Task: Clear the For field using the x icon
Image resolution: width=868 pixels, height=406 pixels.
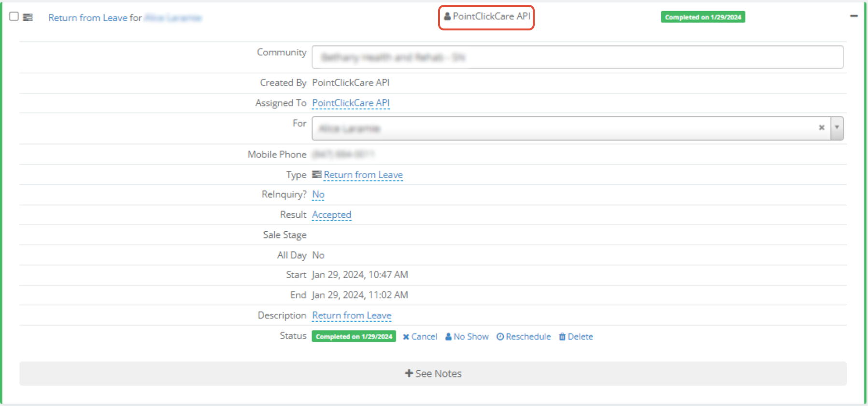Action: (x=821, y=128)
